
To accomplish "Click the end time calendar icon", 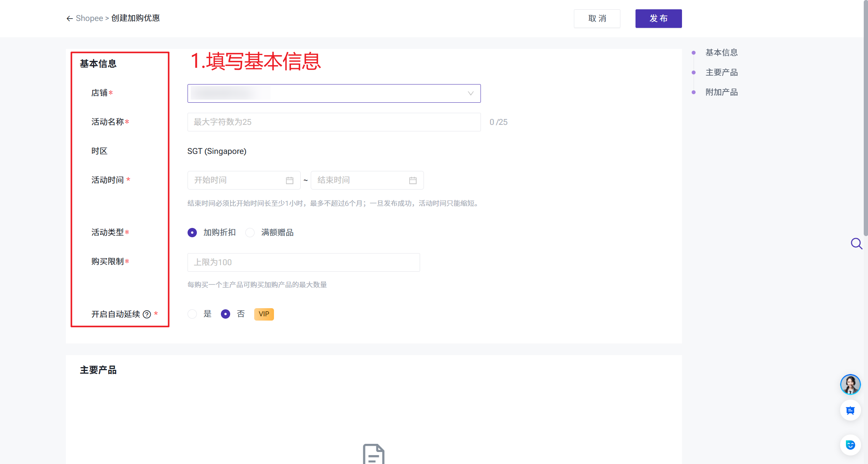I will (413, 181).
